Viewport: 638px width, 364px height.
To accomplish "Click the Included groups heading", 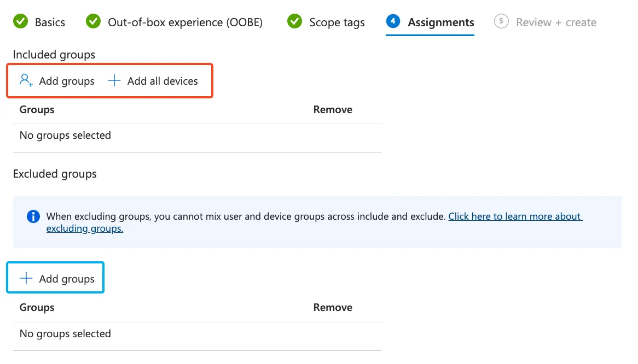I will click(x=54, y=55).
